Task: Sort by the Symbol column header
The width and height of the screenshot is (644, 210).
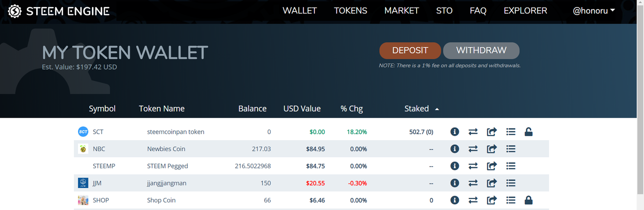Action: click(102, 109)
